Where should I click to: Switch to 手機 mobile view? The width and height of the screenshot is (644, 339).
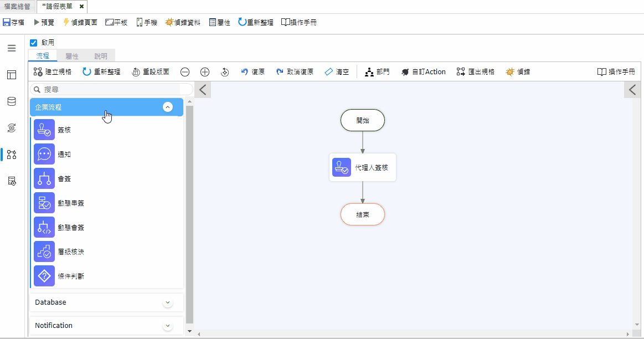[x=147, y=22]
